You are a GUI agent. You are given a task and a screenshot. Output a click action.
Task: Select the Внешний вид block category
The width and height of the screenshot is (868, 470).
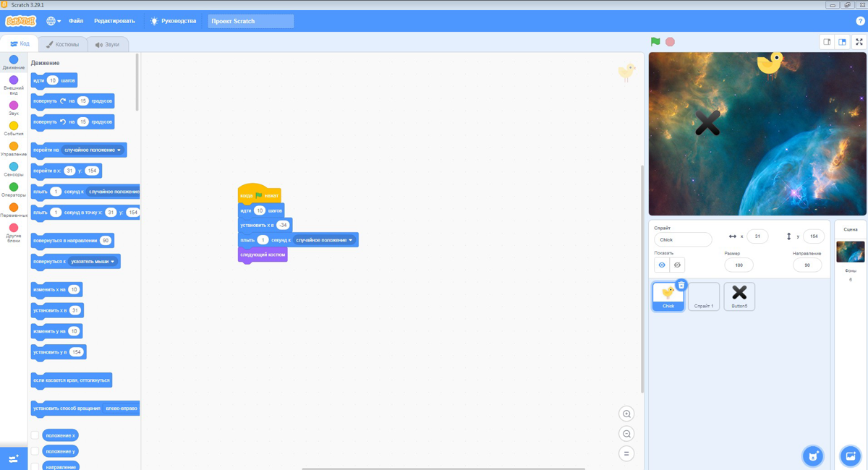click(x=14, y=85)
